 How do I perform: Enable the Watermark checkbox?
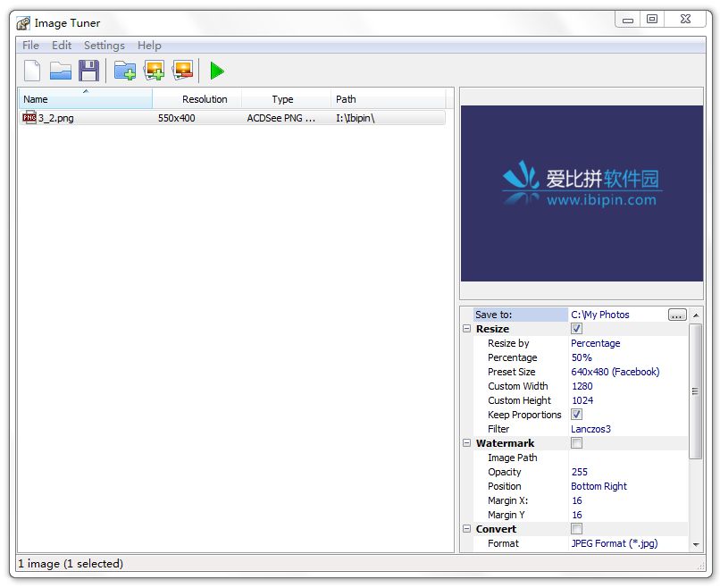(x=577, y=443)
